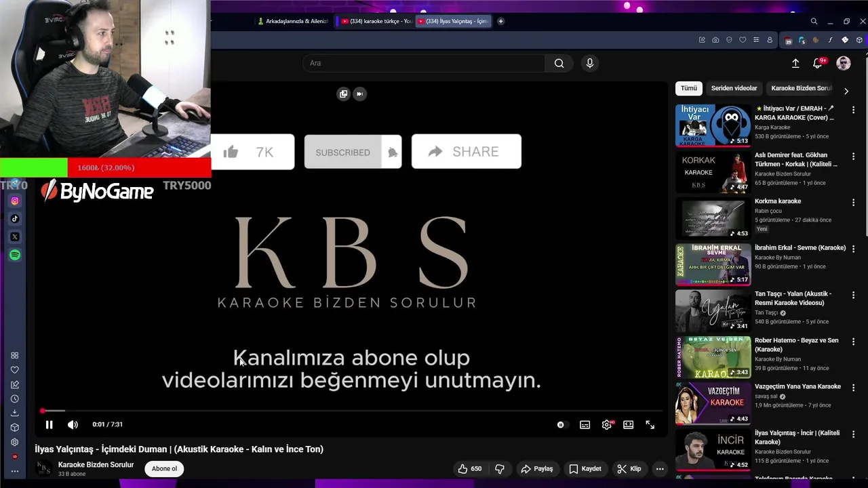The height and width of the screenshot is (488, 868).
Task: Open the İhtiyacı Var Karga Karaoke thumbnail
Action: 713,125
